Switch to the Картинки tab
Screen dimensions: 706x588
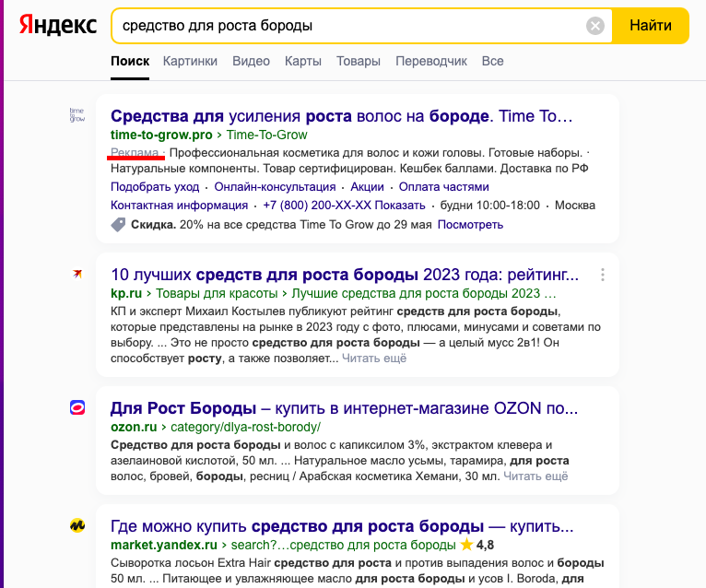[190, 61]
